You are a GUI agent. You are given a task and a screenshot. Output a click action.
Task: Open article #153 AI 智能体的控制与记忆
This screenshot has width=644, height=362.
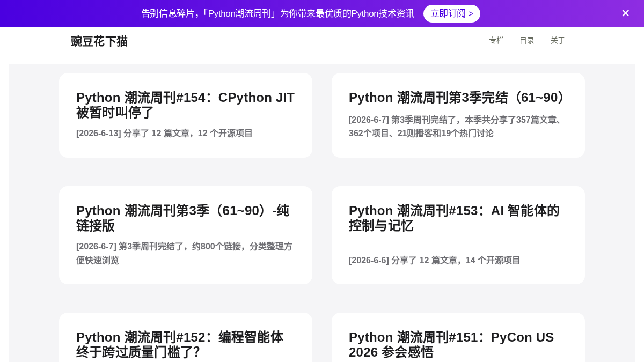454,218
